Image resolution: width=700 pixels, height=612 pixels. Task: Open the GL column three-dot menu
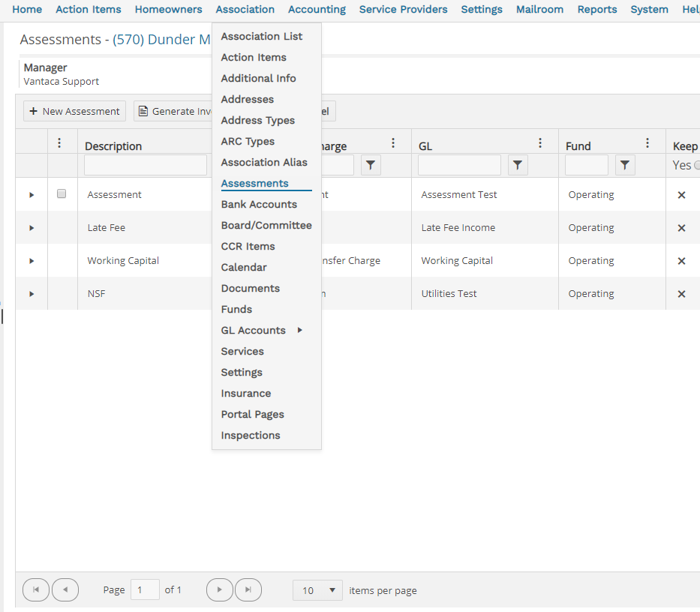click(540, 143)
